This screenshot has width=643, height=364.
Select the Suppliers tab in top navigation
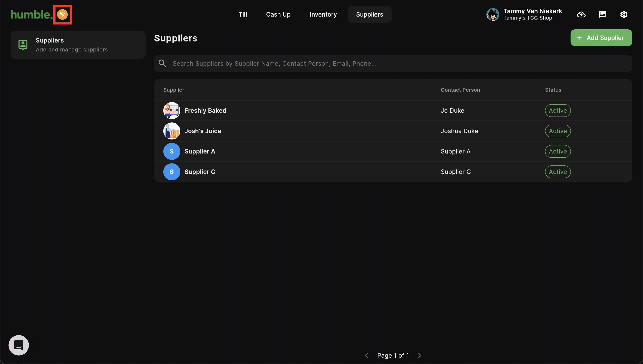tap(370, 14)
